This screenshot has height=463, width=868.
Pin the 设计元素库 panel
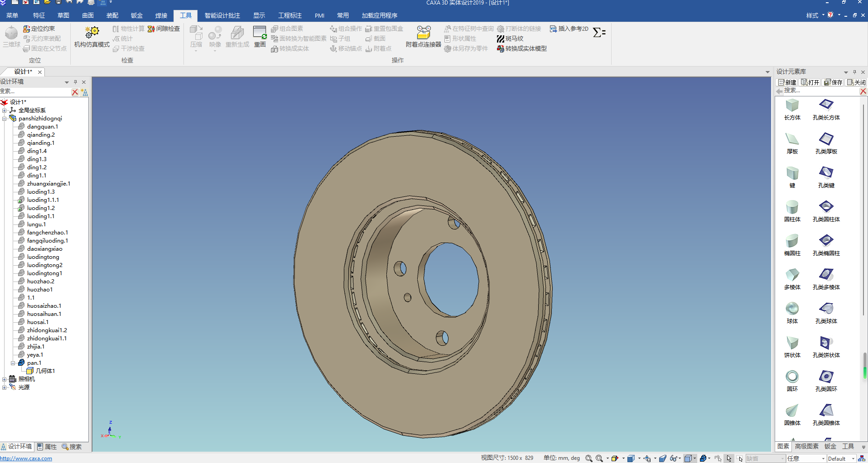click(854, 72)
